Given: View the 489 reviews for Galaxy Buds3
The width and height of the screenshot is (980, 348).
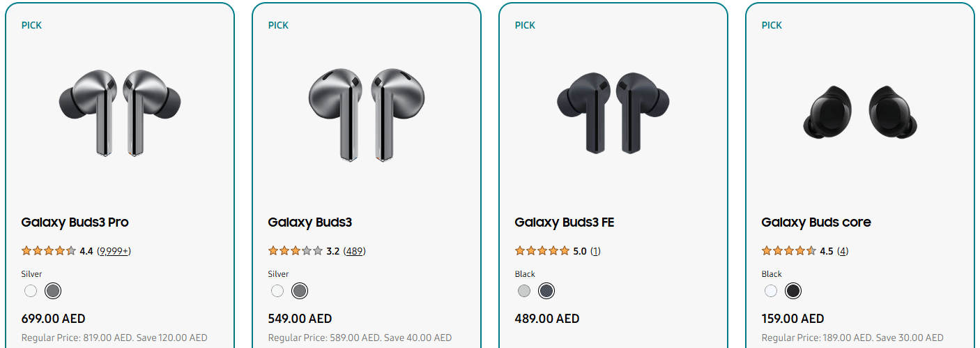Looking at the screenshot, I should pos(355,251).
